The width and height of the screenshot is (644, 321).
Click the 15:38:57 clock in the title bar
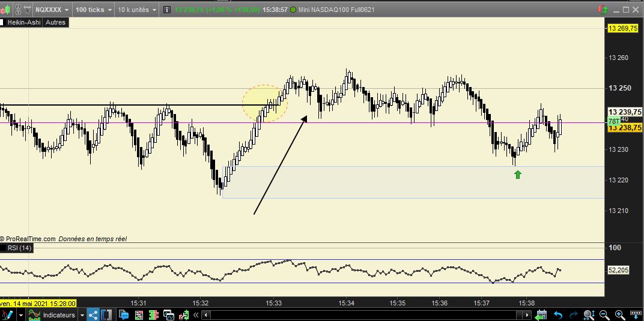coord(275,10)
